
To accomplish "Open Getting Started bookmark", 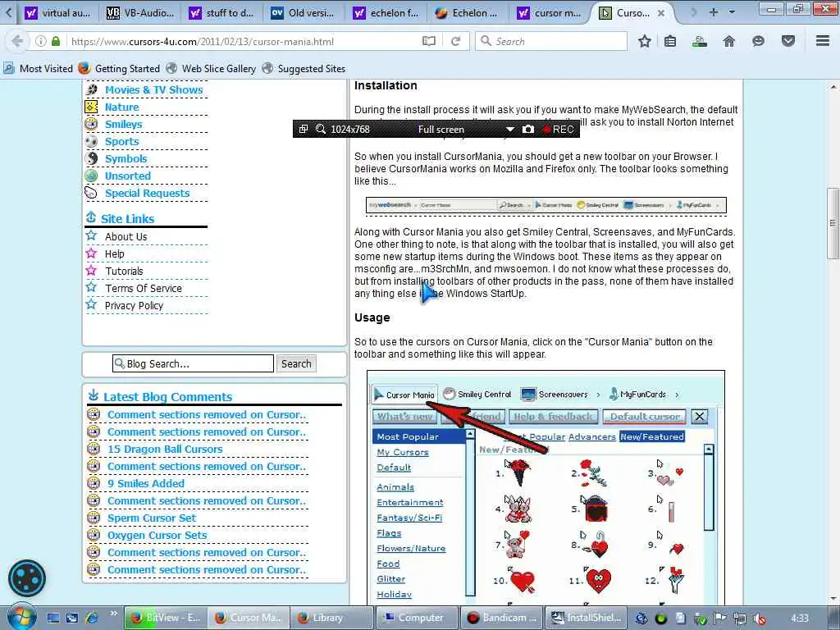I will [119, 69].
